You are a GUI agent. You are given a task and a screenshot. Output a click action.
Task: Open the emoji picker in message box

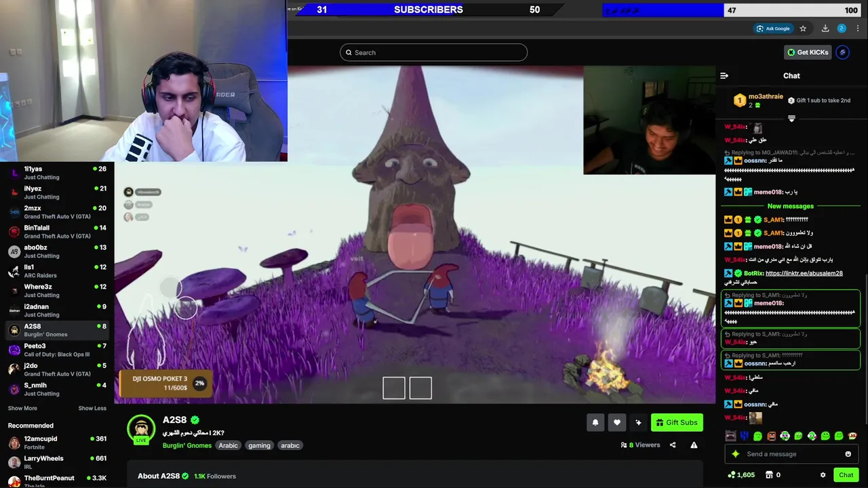tap(848, 454)
